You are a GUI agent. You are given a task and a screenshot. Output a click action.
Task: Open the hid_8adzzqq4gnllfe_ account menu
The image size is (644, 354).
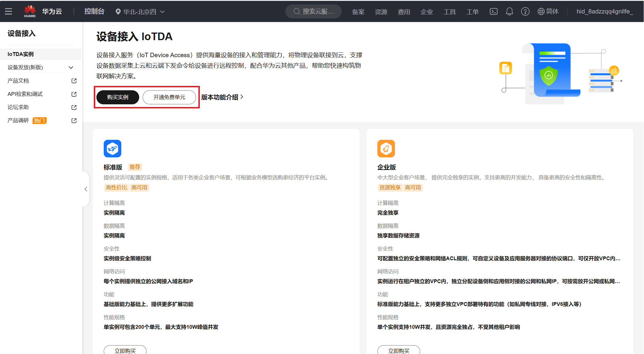(605, 11)
